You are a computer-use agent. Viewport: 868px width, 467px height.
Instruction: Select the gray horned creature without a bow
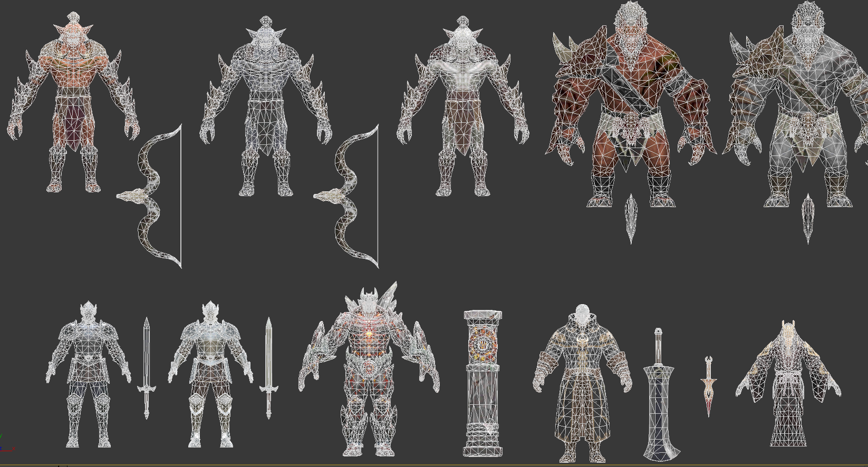click(463, 106)
